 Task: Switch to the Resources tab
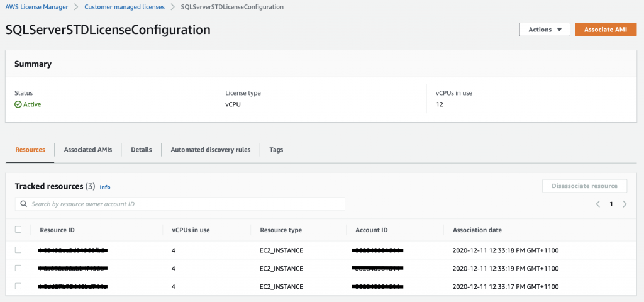click(x=30, y=150)
